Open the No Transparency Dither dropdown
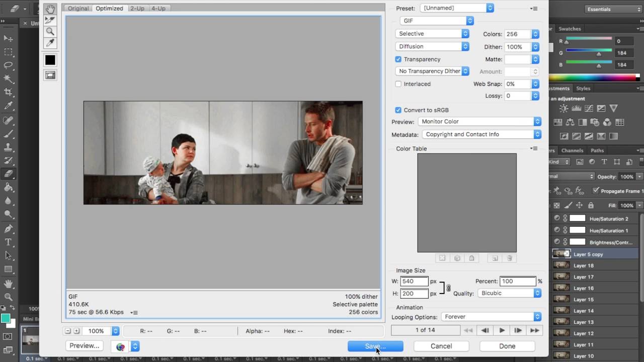Viewport: 644px width, 362px height. click(x=432, y=71)
